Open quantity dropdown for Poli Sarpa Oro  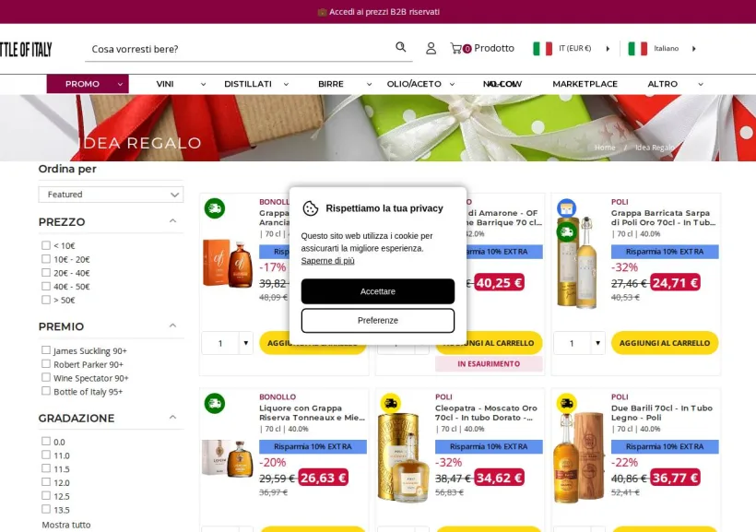(x=597, y=343)
